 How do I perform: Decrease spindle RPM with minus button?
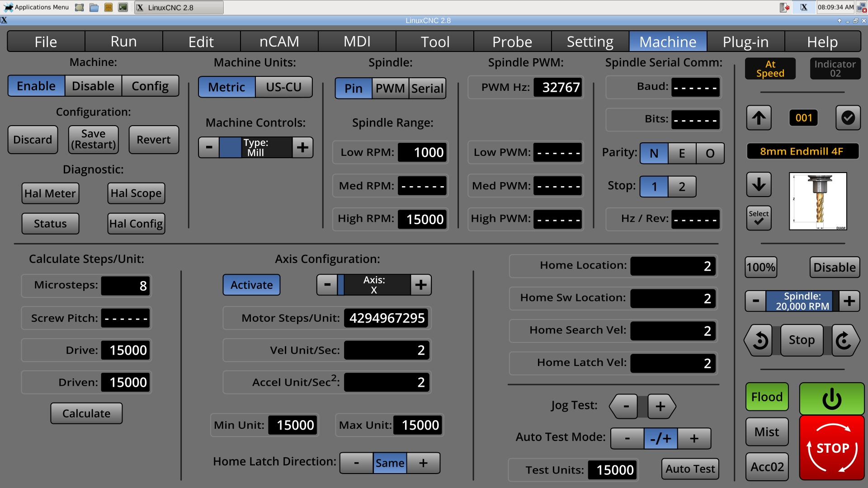tap(755, 301)
